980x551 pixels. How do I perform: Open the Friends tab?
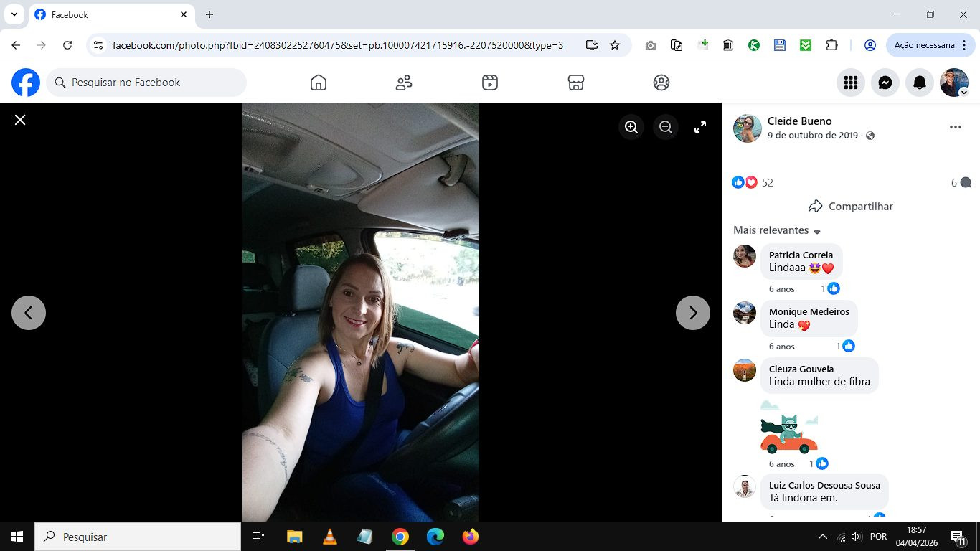(404, 83)
